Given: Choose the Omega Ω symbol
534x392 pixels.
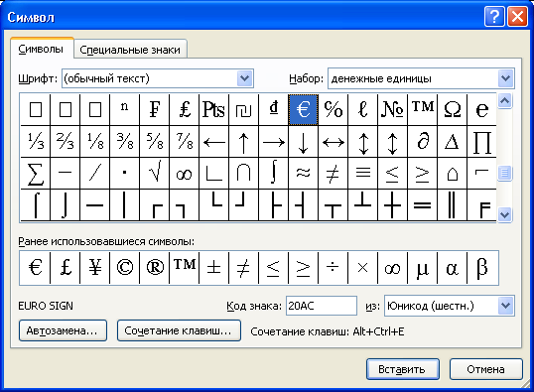Looking at the screenshot, I should (453, 110).
